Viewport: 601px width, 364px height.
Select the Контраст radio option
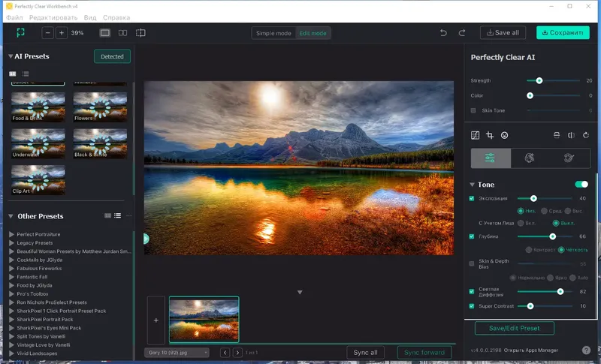pyautogui.click(x=530, y=249)
